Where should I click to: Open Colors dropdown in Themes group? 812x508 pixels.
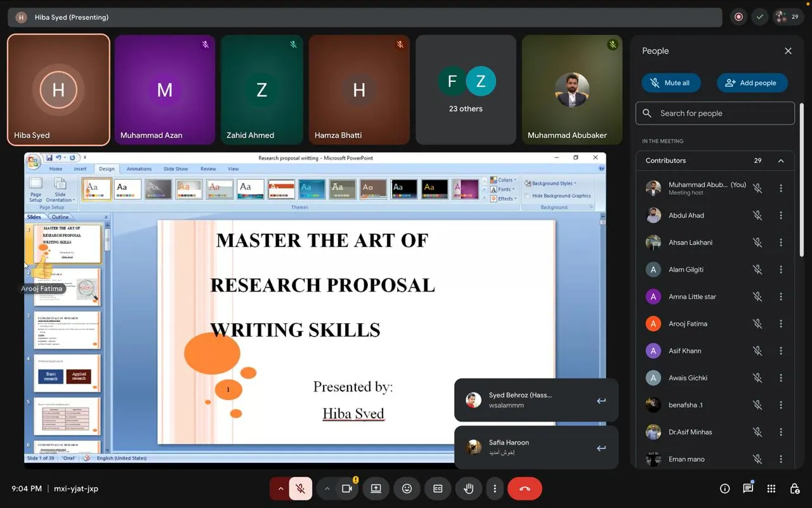[504, 180]
